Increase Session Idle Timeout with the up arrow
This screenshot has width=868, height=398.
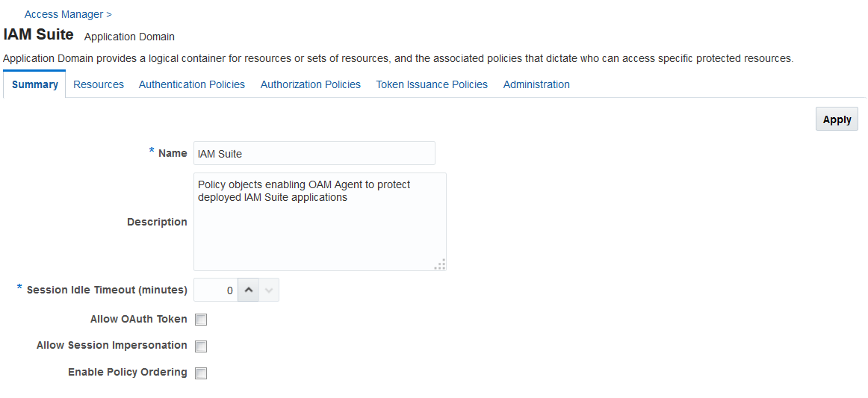[x=249, y=290]
